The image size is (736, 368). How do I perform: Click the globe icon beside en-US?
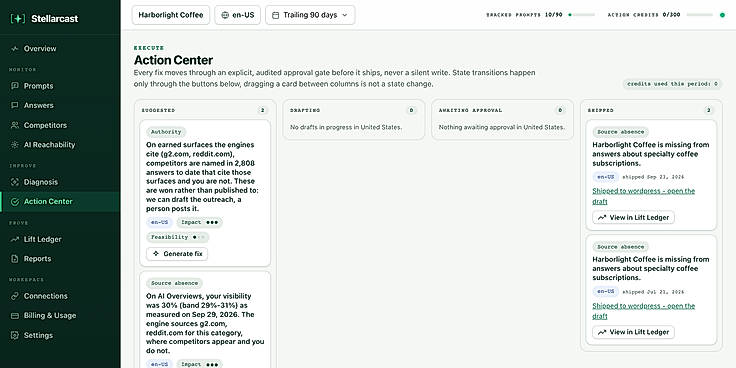tap(225, 15)
